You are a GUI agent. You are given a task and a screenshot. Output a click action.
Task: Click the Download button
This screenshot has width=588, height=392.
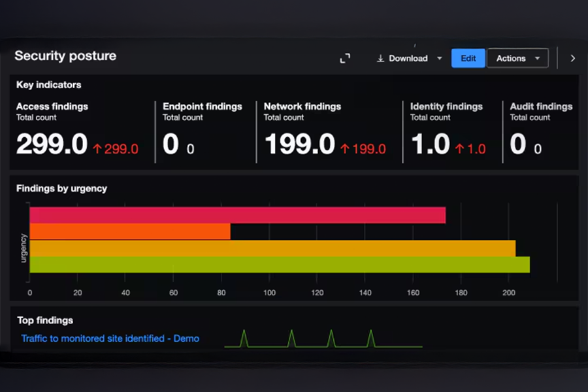point(402,58)
